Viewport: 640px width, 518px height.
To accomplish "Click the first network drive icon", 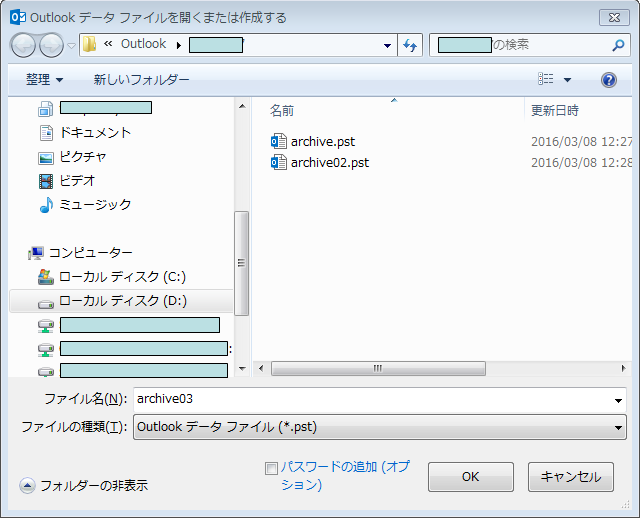I will [x=46, y=325].
